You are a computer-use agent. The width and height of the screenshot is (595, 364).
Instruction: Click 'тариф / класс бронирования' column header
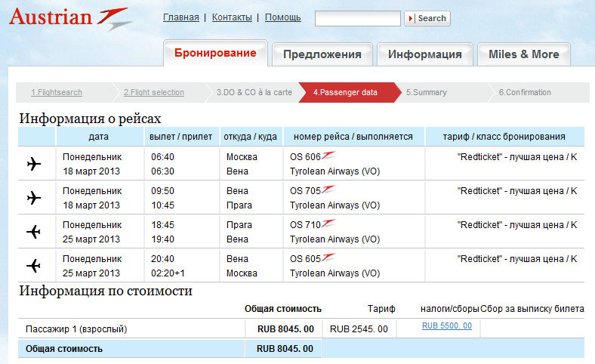504,137
